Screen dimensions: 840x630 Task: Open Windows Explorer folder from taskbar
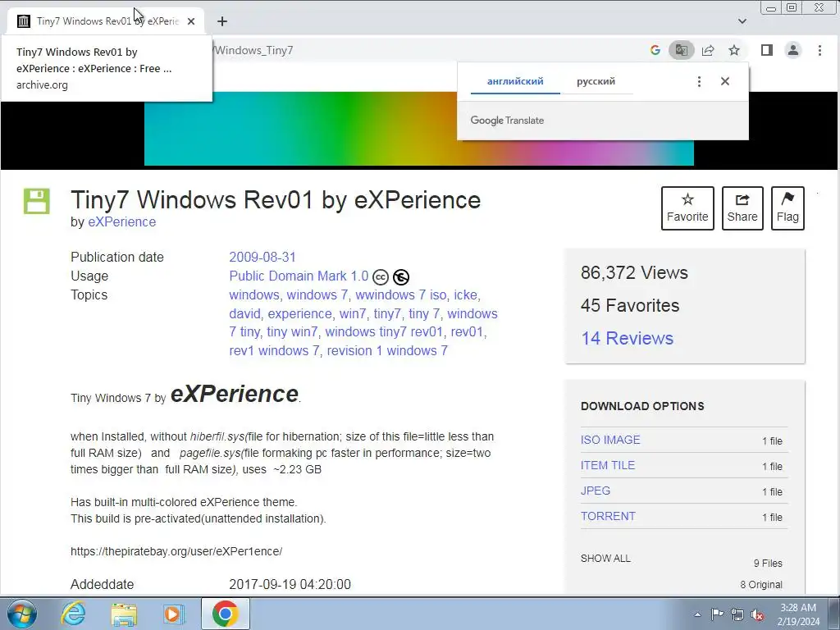coord(124,614)
